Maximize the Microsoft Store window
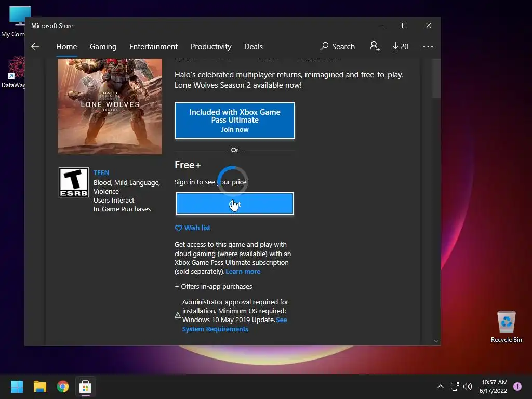Screen dimensions: 532x399 pos(404,25)
